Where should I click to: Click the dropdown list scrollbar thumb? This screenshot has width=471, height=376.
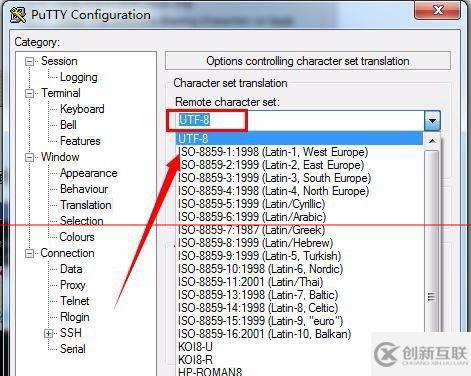pyautogui.click(x=432, y=242)
